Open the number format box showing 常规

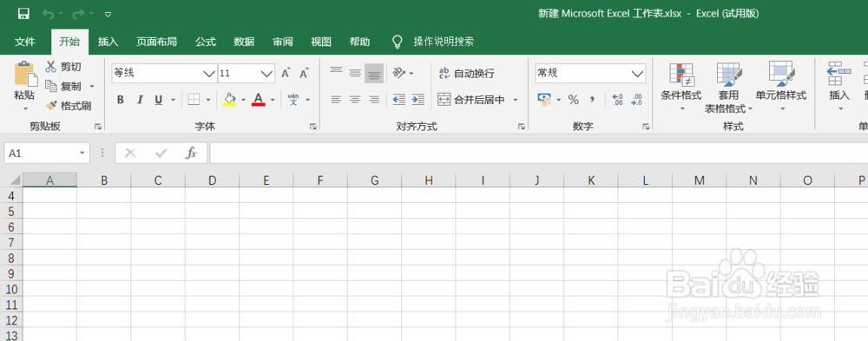pyautogui.click(x=590, y=73)
